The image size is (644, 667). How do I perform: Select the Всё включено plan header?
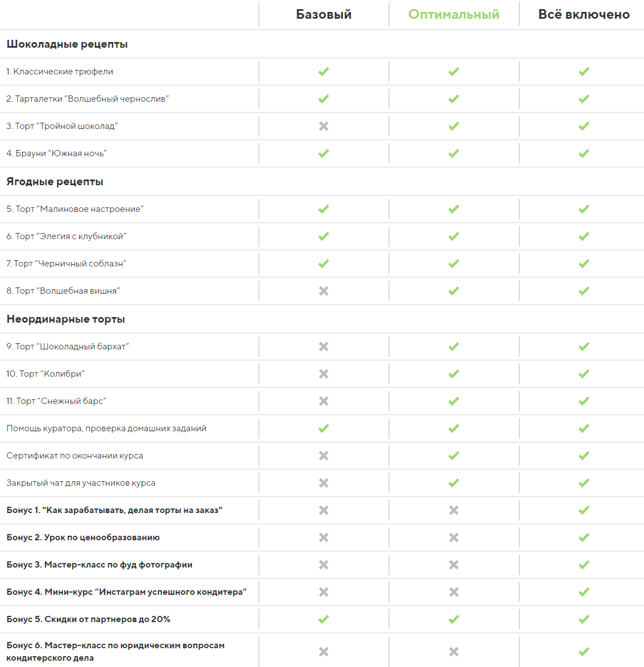tap(584, 15)
